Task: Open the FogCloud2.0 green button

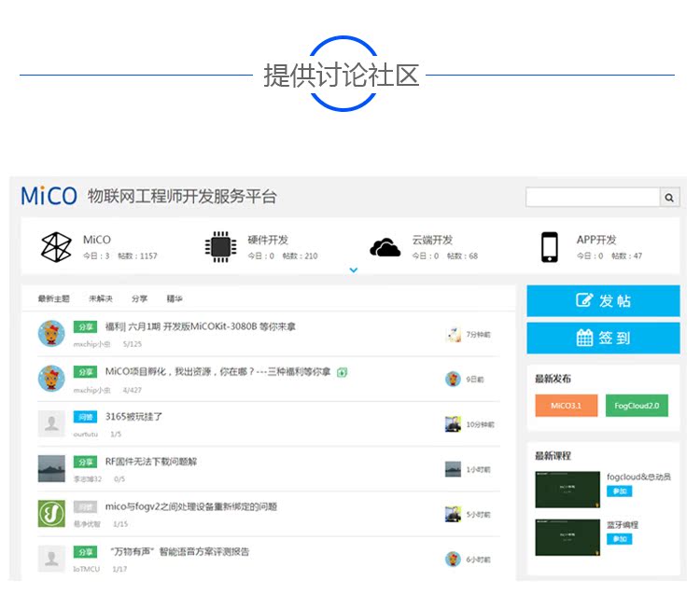Action: pyautogui.click(x=637, y=406)
